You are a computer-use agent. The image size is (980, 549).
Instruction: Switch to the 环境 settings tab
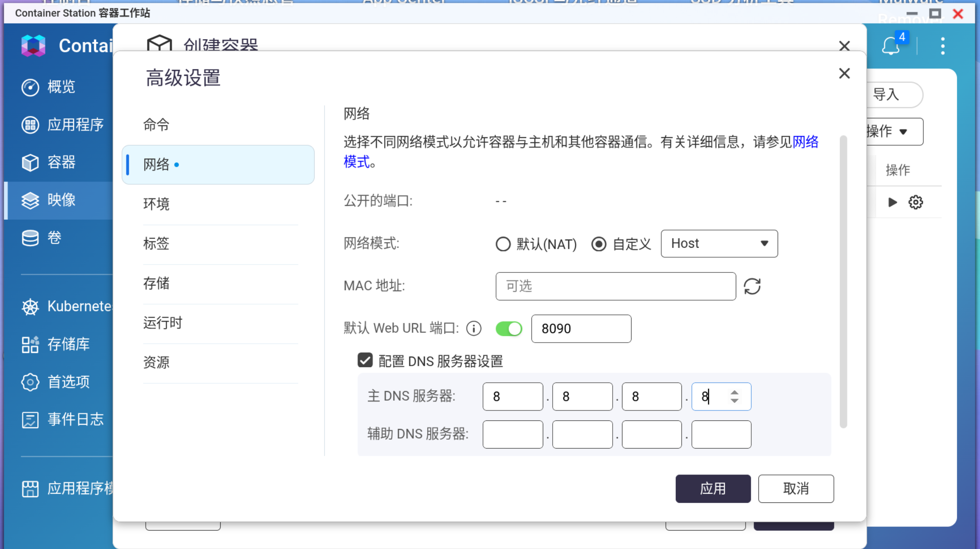point(156,204)
